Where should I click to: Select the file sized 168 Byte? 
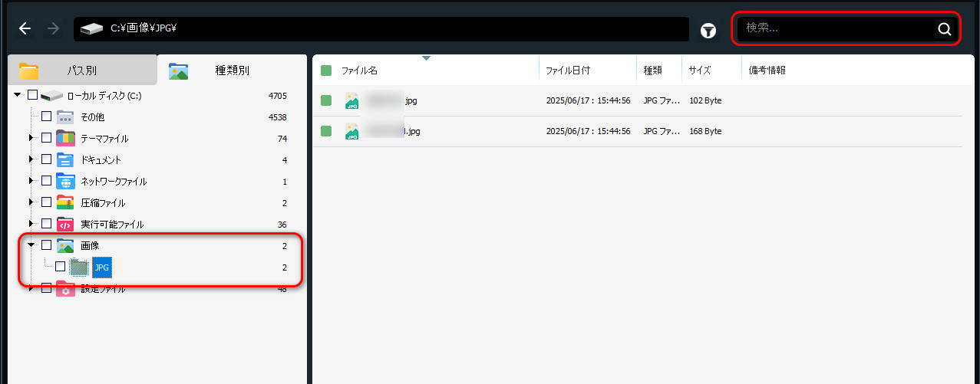[x=637, y=131]
